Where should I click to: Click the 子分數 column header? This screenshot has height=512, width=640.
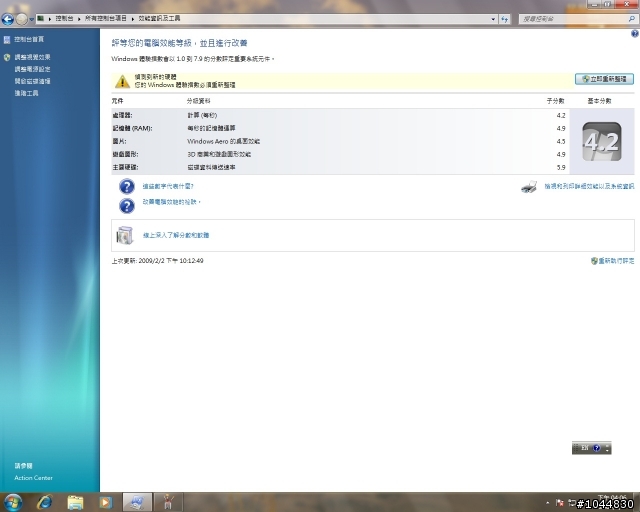pyautogui.click(x=556, y=101)
